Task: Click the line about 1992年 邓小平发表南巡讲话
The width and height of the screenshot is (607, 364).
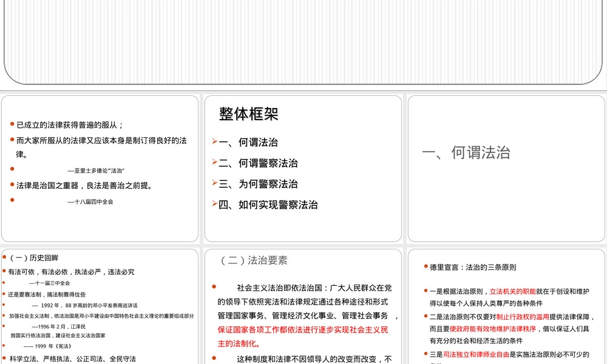Action: point(84,306)
